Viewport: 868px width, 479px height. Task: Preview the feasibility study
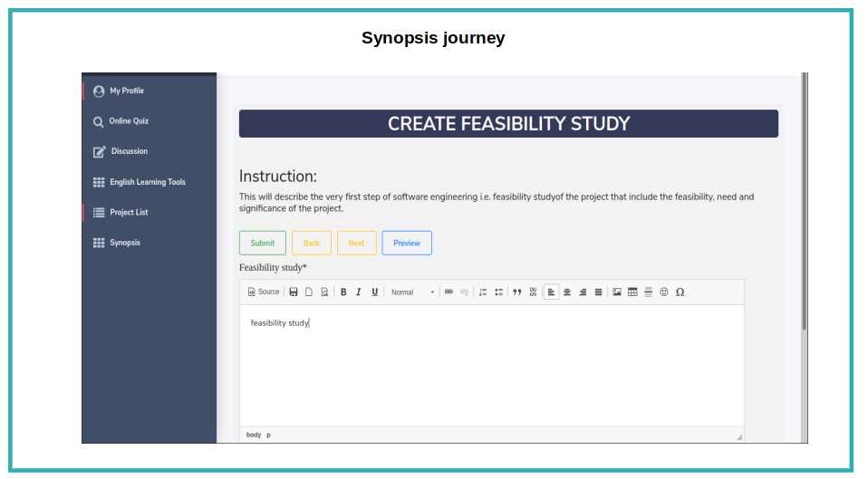point(407,243)
